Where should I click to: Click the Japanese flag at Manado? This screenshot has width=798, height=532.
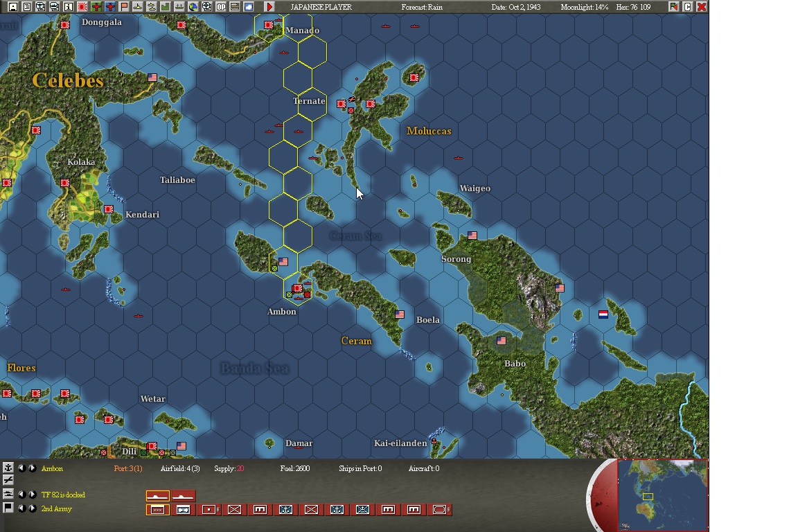click(268, 24)
